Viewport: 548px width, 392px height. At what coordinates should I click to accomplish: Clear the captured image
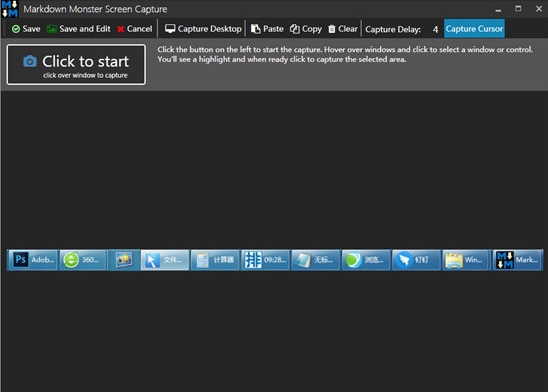(x=342, y=29)
